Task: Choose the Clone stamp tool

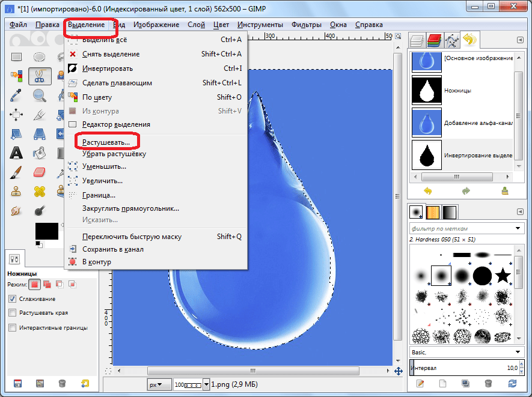Action: 16,192
